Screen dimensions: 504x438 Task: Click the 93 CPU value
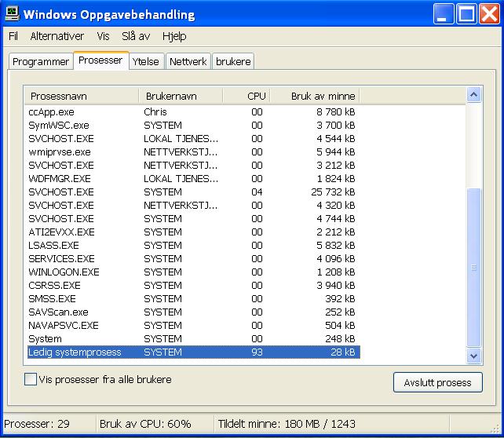point(257,352)
